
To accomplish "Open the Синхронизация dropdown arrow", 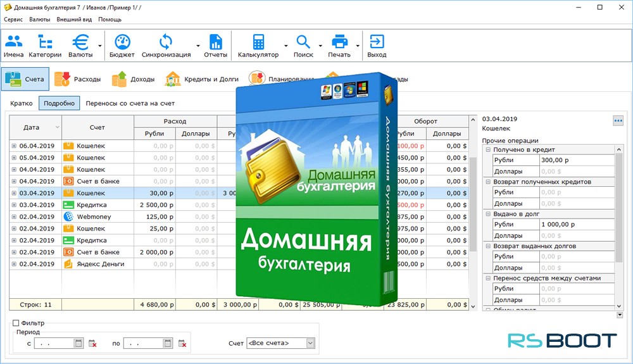I will point(197,46).
